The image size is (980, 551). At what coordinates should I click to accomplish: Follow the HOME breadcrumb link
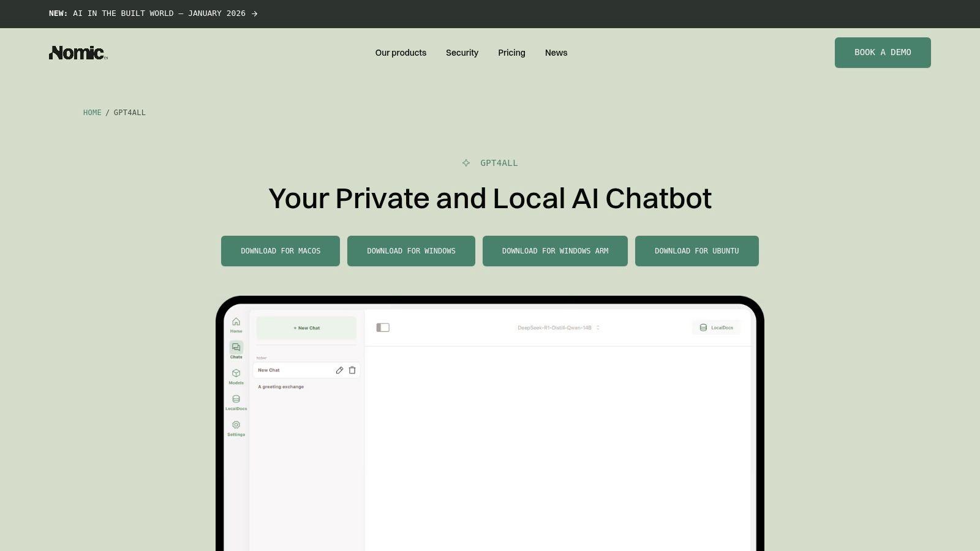tap(92, 113)
